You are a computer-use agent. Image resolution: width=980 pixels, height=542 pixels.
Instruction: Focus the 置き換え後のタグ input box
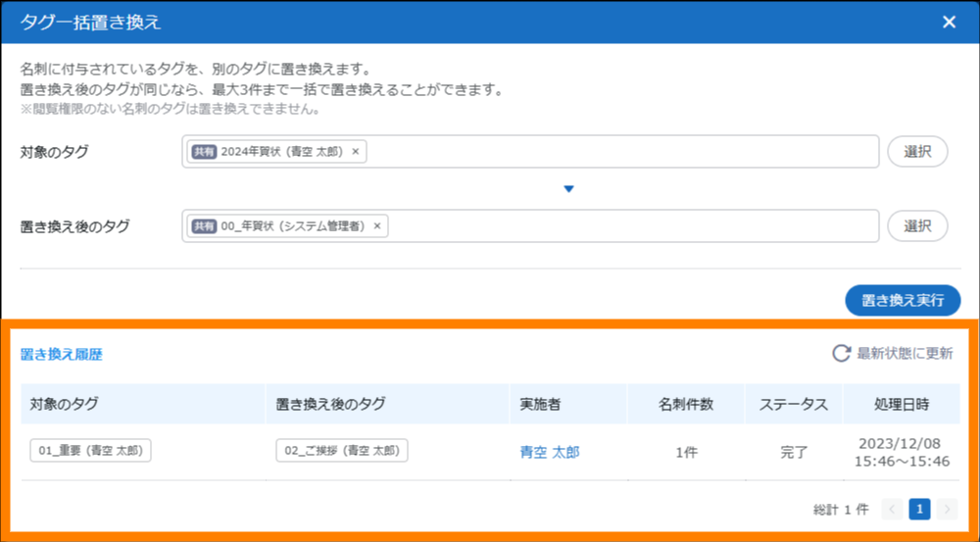coord(627,226)
